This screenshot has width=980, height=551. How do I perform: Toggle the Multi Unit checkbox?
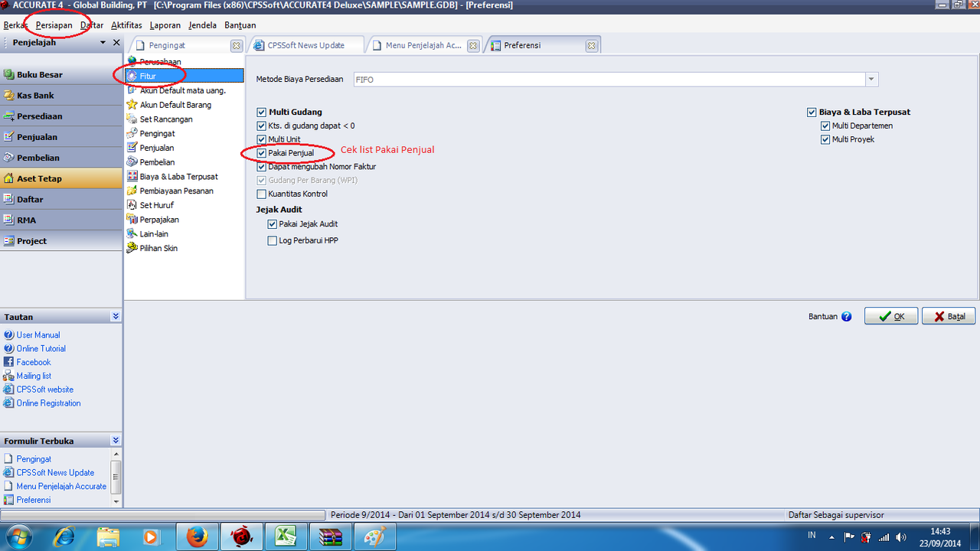[x=262, y=139]
